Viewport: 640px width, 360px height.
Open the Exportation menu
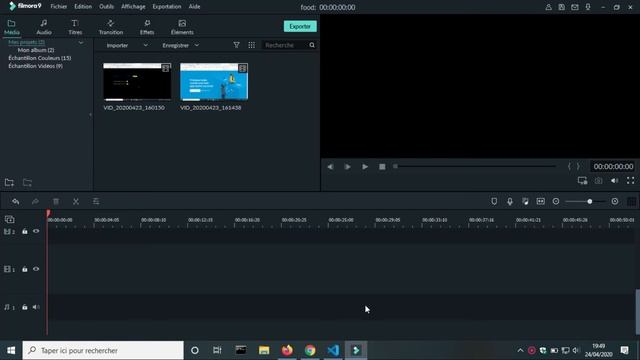[167, 7]
